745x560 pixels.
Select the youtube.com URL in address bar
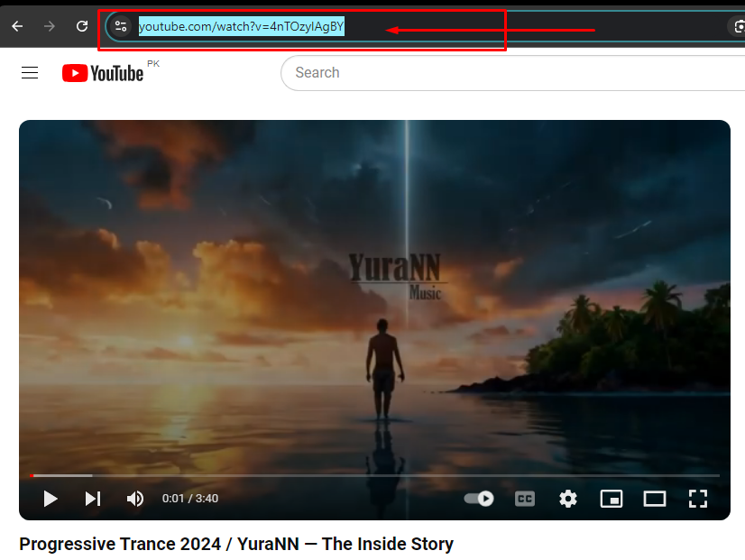pos(242,26)
